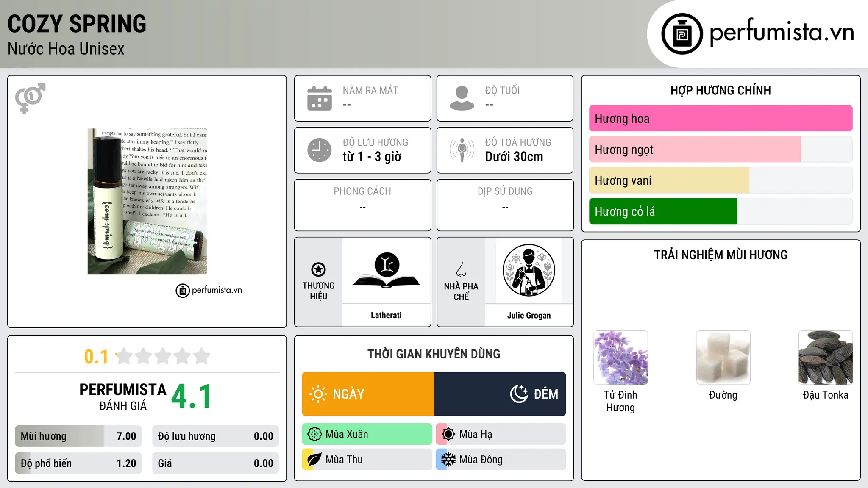Click the leaf icon beside Mùa Thu
Viewport: 868px width, 488px height.
point(314,460)
